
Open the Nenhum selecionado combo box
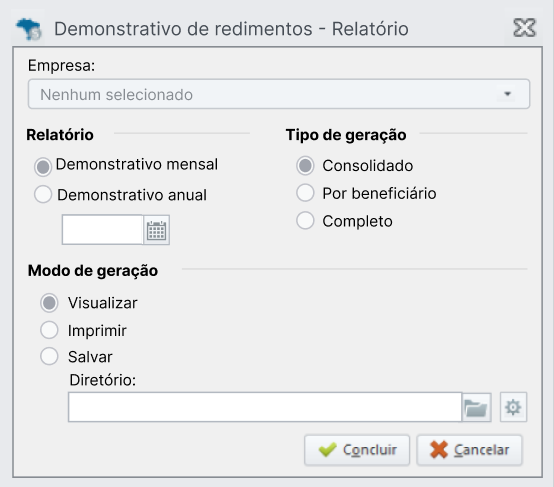point(279,94)
